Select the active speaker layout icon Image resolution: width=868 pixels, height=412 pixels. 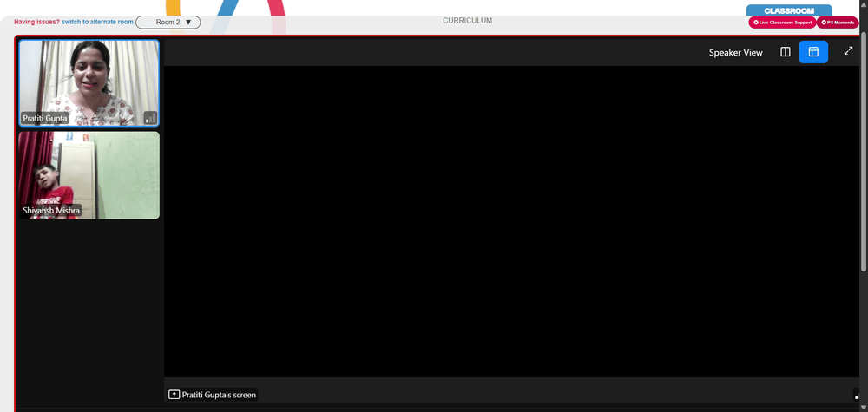pyautogui.click(x=813, y=52)
